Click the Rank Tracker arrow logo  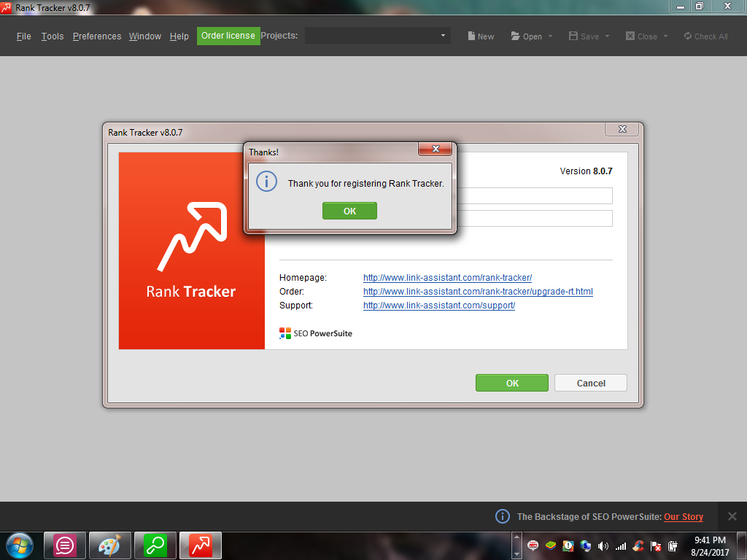pos(193,236)
